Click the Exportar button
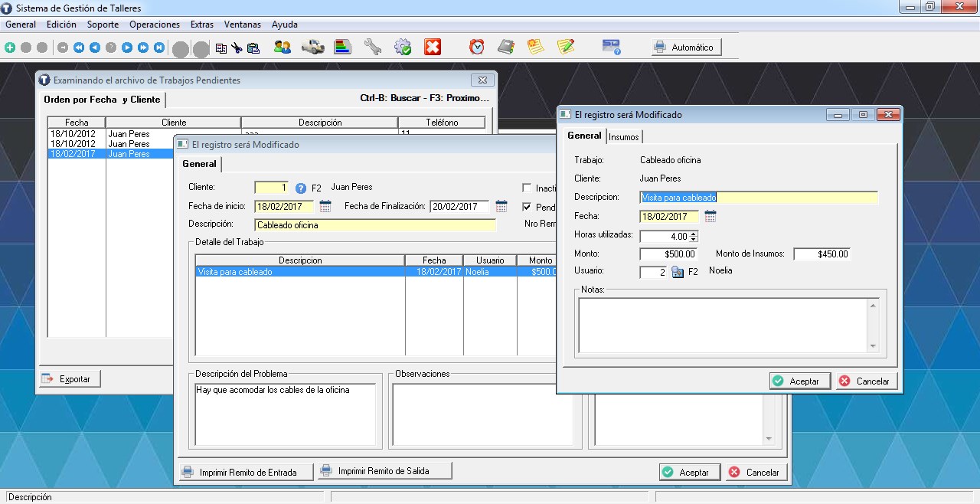The image size is (980, 504). click(x=70, y=379)
